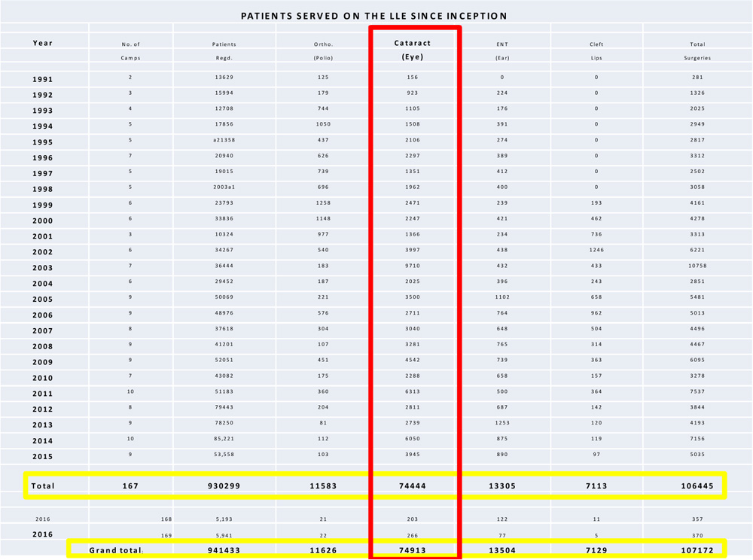Click cataract total value 74444
Screen dimensions: 753x560
point(413,486)
